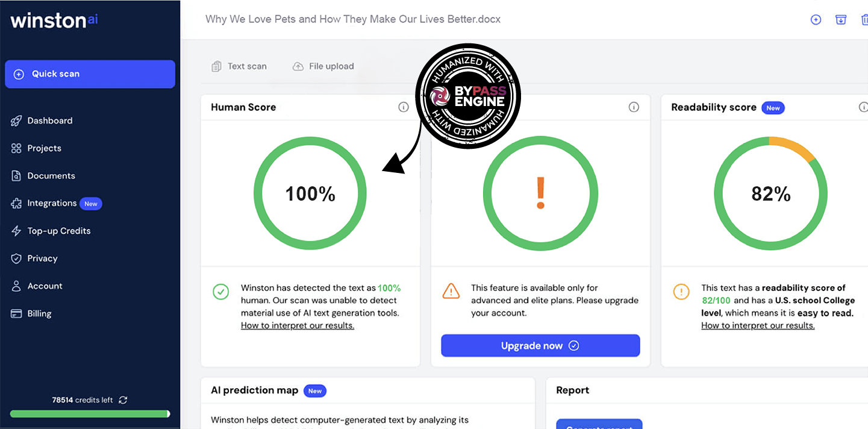The image size is (868, 429).
Task: Refresh the credits left counter
Action: pos(123,400)
